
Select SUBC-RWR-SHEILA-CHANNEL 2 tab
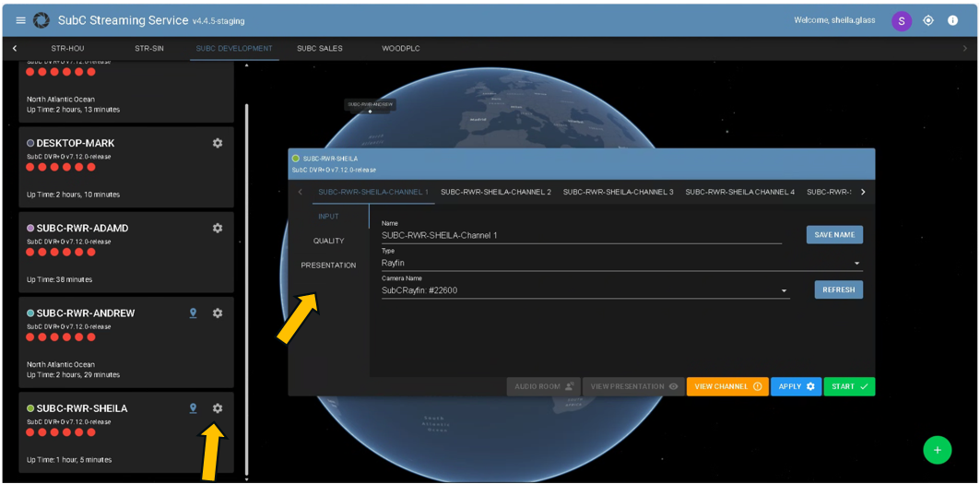(x=495, y=192)
